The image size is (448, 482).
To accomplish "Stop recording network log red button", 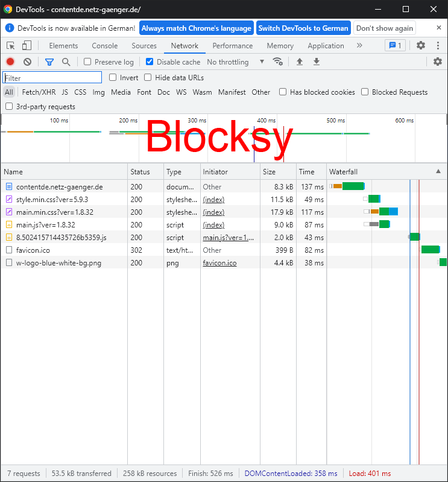I will point(10,62).
